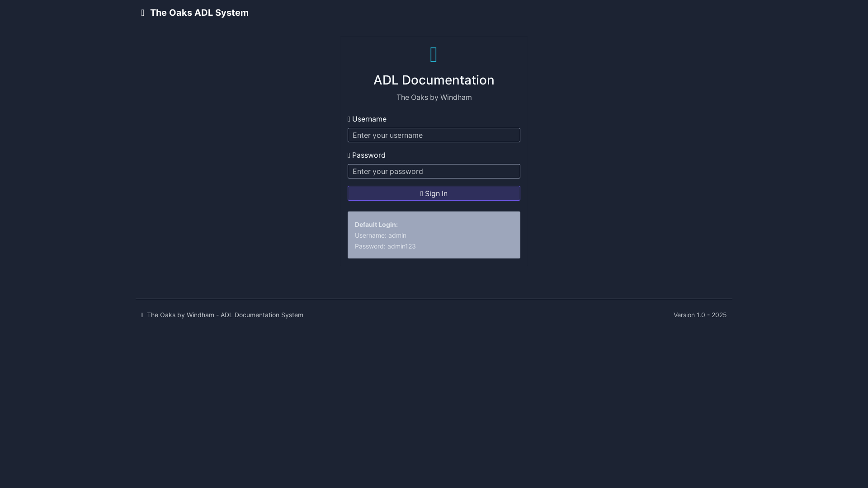Viewport: 868px width, 488px height.
Task: Focus the Enter your username field
Action: click(x=434, y=135)
